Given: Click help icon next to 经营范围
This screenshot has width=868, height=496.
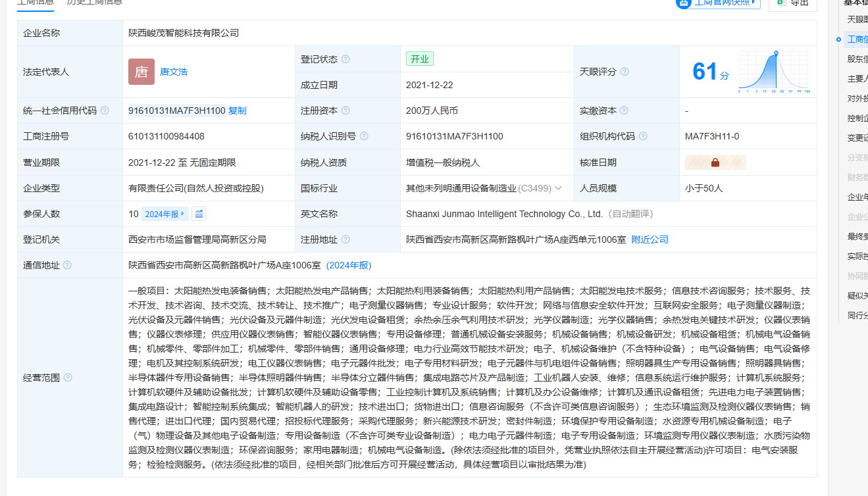Looking at the screenshot, I should (68, 378).
